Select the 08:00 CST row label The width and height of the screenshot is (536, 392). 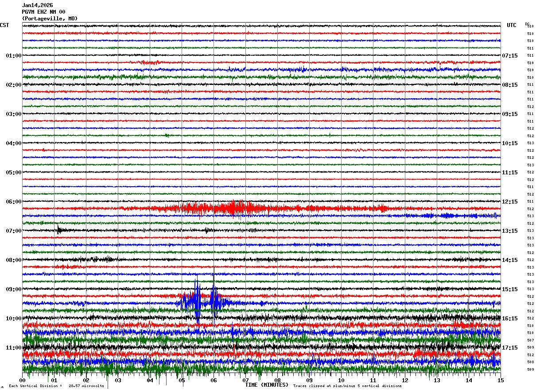(x=14, y=260)
